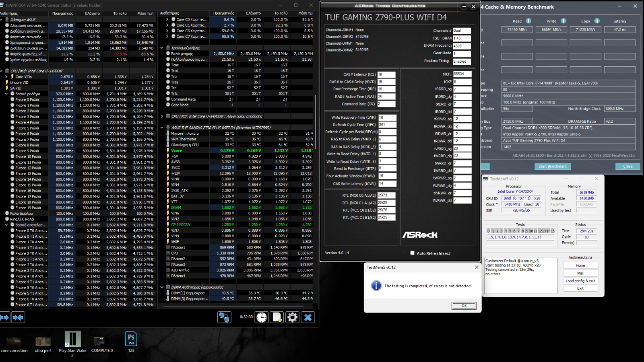Open the ultra perf desktop icon

pos(43,344)
